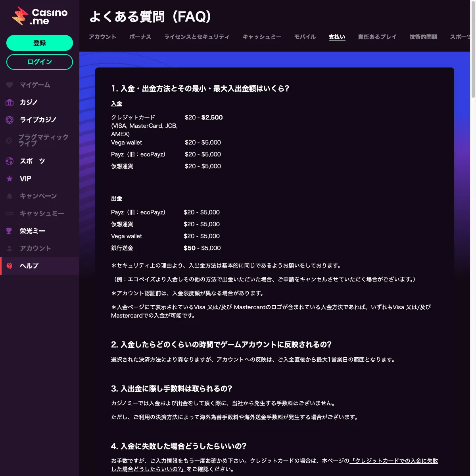
Task: Click the $2,500 credit card maximum
Action: (x=212, y=118)
